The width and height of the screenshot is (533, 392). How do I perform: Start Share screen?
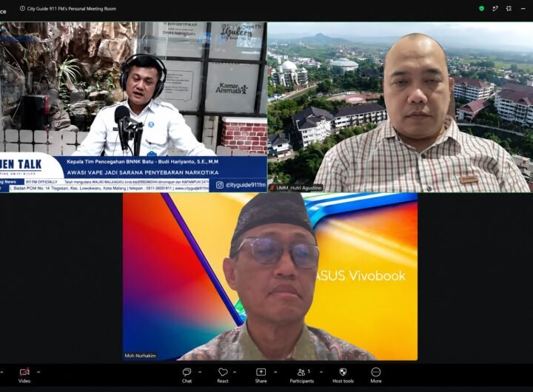[261, 375]
